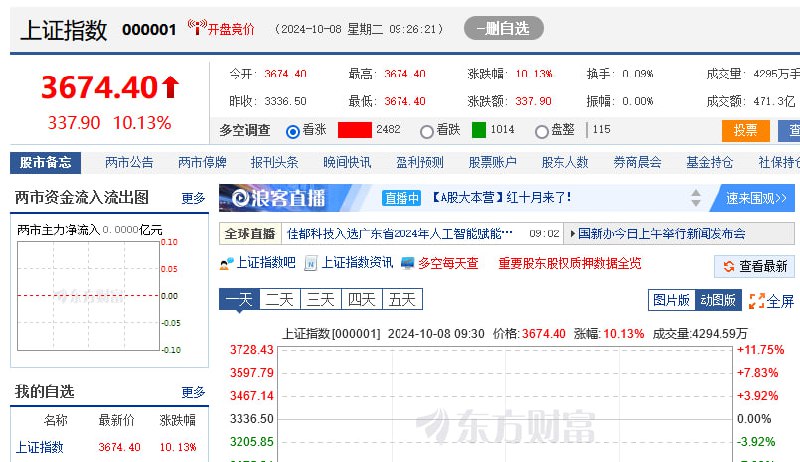
Task: Select the 看涨 radio option
Action: [x=293, y=132]
